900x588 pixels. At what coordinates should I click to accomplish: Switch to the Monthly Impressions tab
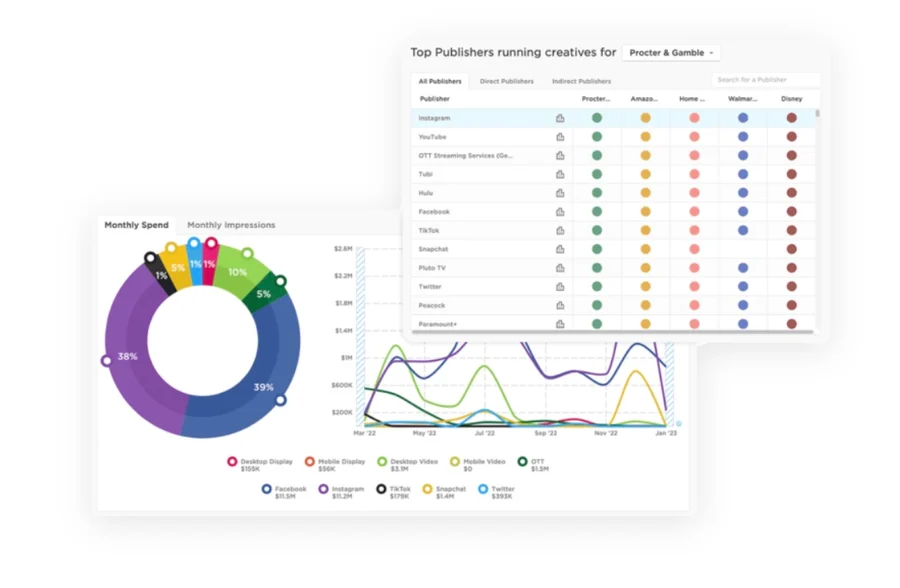231,225
